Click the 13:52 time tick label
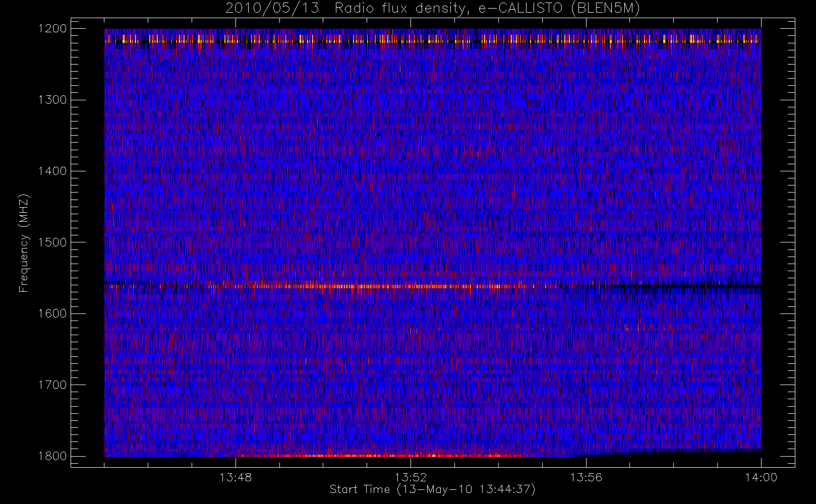This screenshot has height=504, width=816. [411, 477]
